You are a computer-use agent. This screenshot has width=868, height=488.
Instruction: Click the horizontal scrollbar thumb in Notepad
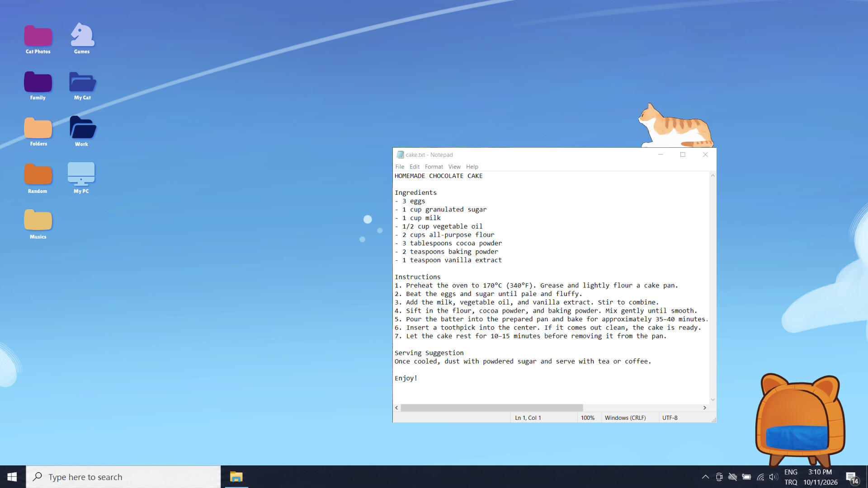pos(492,408)
